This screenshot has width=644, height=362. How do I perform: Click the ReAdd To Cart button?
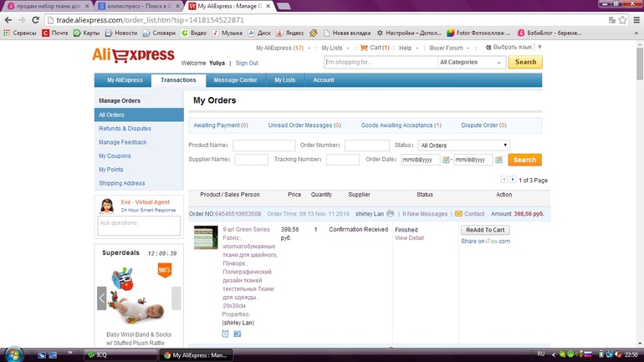484,230
